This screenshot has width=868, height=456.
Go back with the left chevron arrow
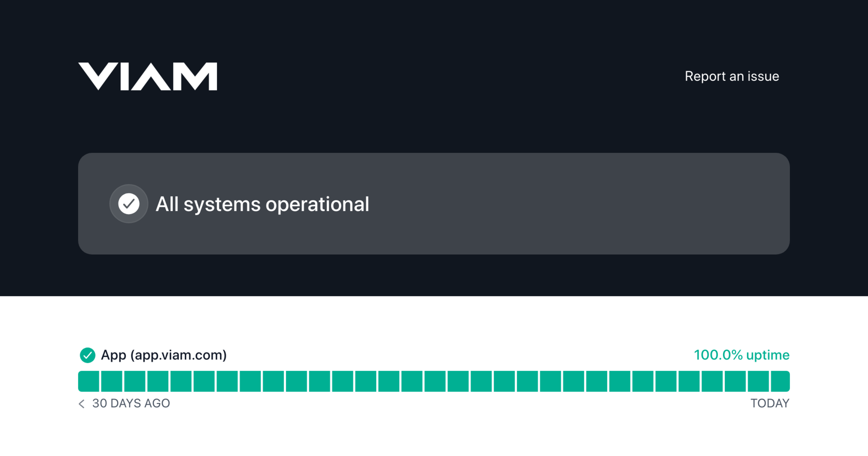(x=82, y=404)
